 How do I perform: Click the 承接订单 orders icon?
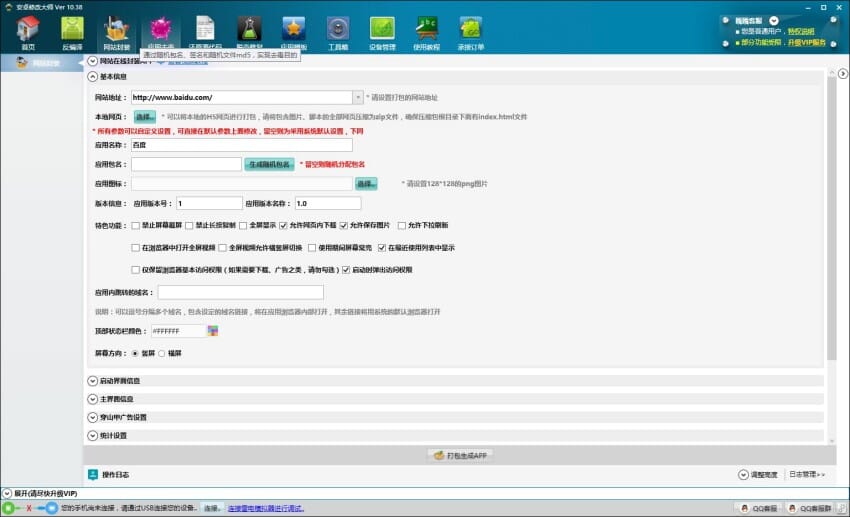click(x=470, y=32)
